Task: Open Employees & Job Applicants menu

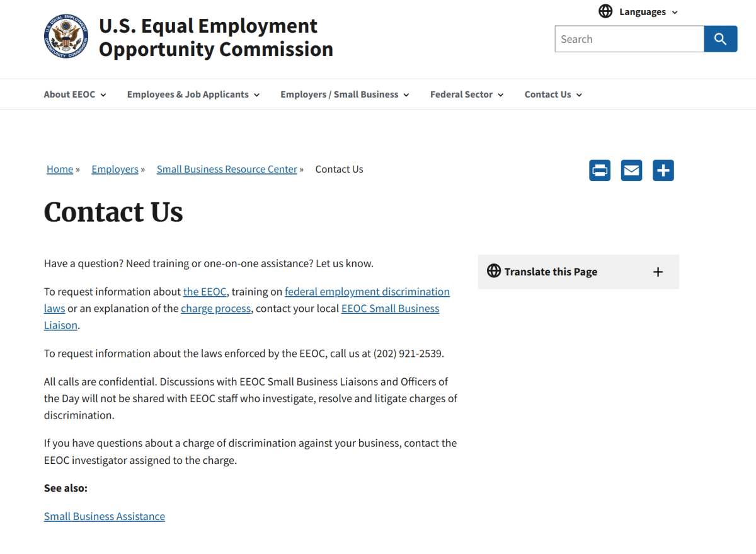Action: click(x=193, y=95)
